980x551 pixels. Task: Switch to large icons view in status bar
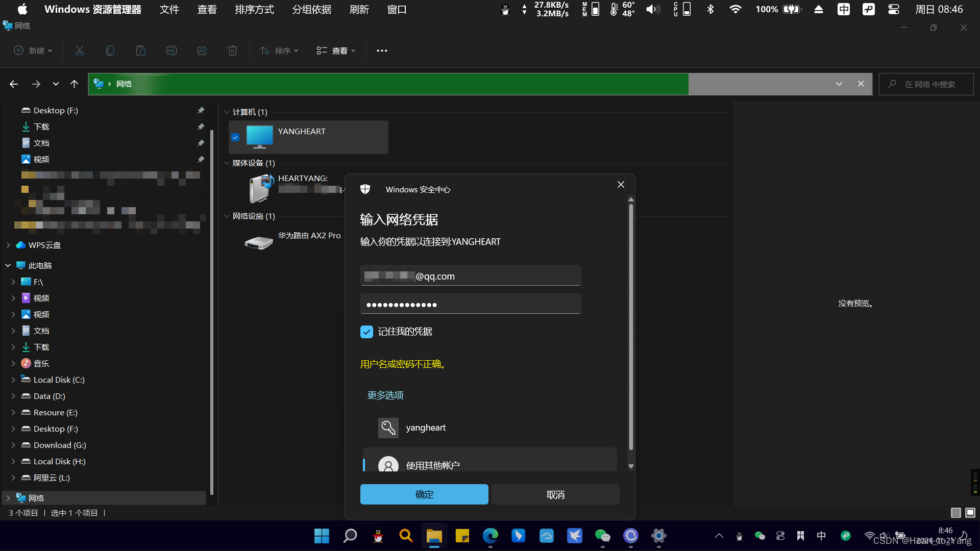click(x=970, y=513)
